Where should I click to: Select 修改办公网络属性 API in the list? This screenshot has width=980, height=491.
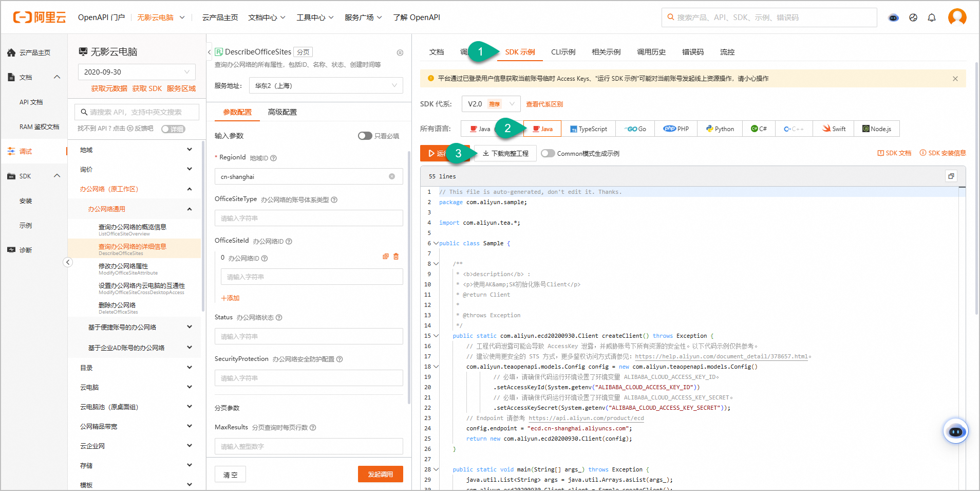pos(134,268)
